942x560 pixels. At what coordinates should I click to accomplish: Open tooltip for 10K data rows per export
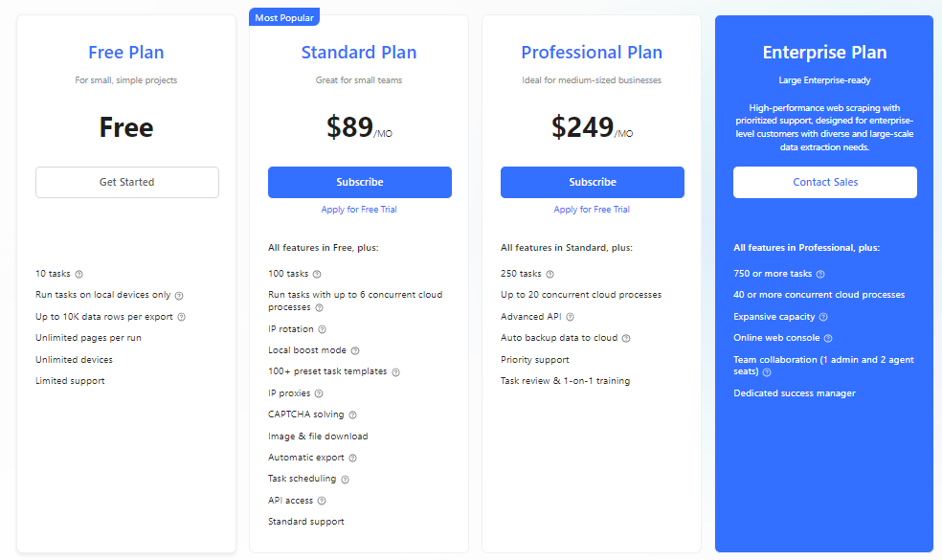182,317
